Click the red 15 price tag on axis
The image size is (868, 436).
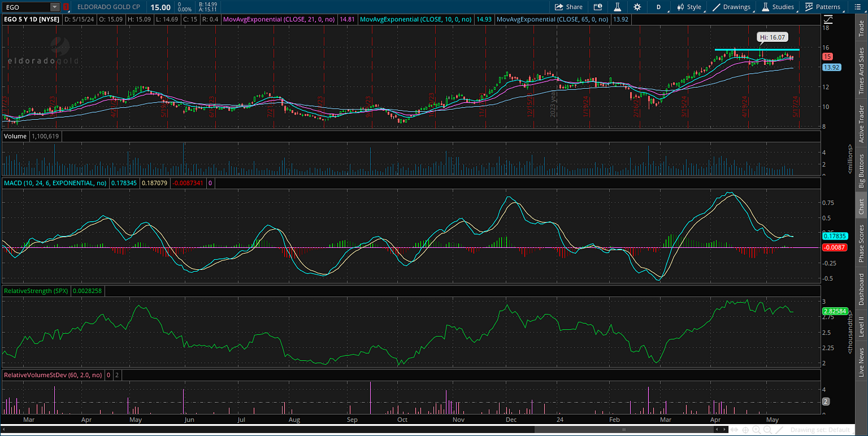coord(827,56)
